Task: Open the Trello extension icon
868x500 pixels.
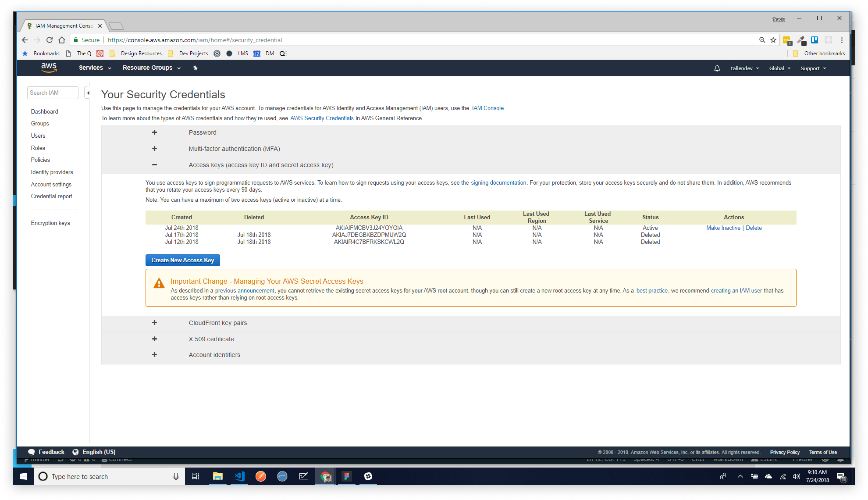Action: click(x=815, y=40)
